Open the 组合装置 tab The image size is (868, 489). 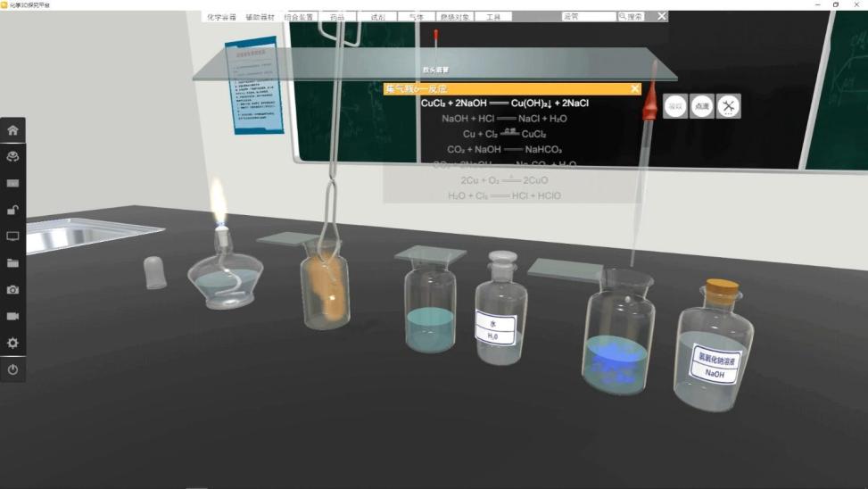(x=299, y=17)
